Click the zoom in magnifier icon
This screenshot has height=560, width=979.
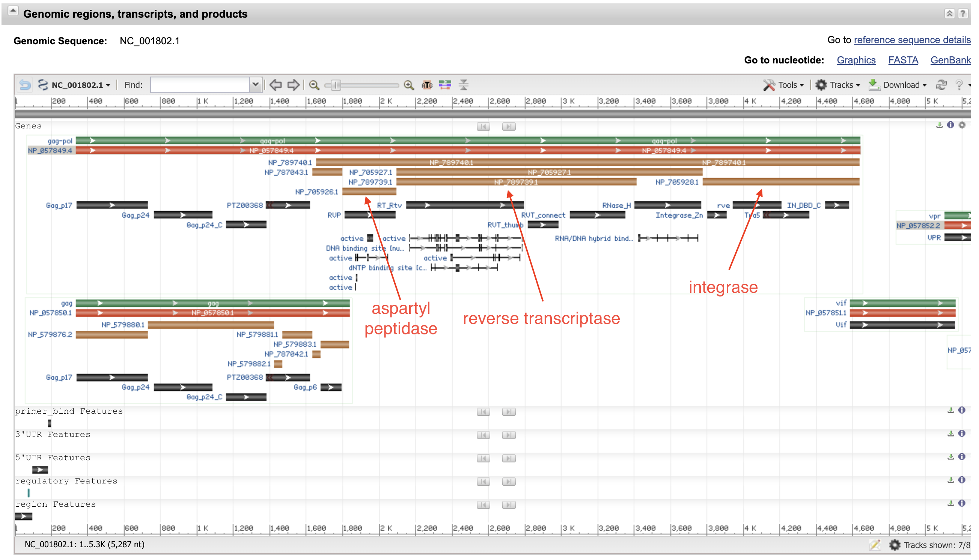pos(409,85)
